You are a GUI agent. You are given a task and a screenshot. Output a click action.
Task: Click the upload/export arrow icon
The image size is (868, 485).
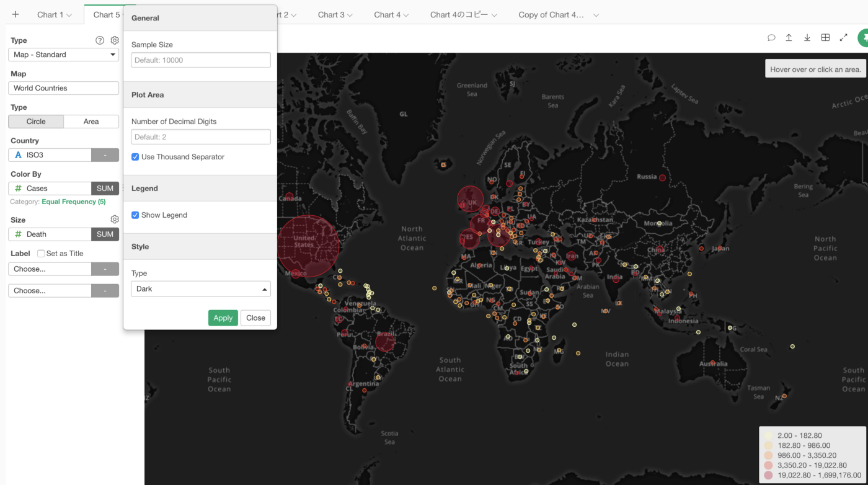[789, 38]
